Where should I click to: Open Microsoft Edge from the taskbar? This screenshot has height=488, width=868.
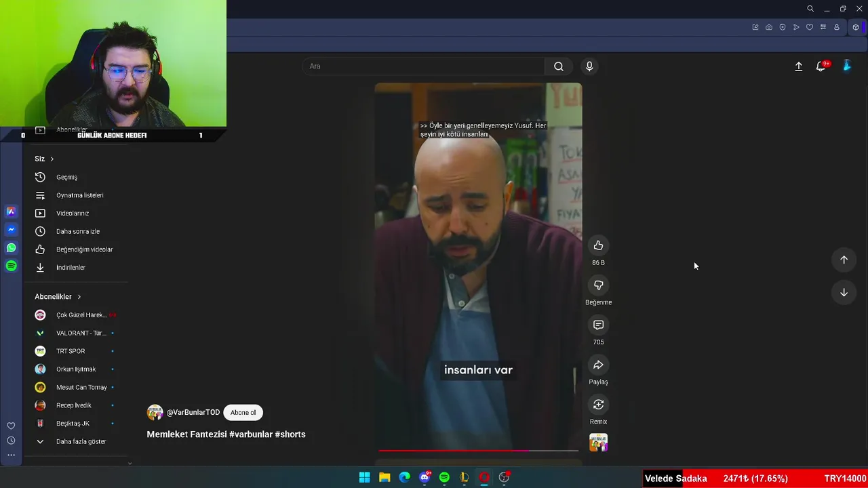pos(405,477)
